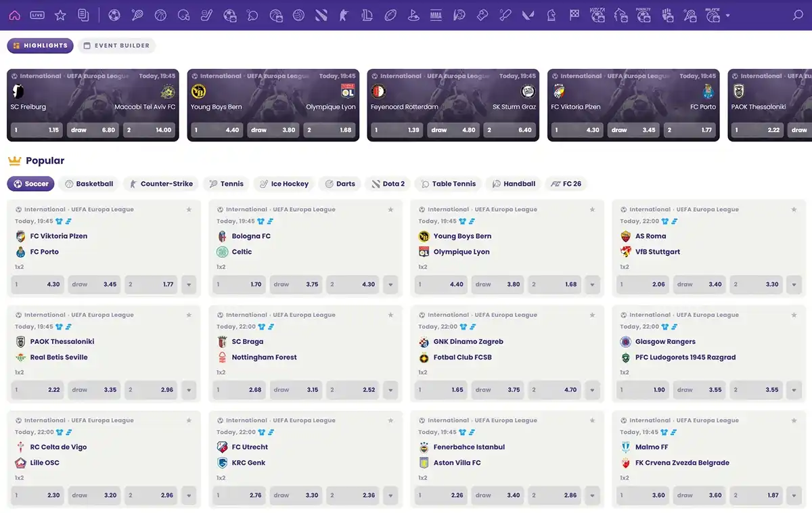
Task: Expand markets arrow on Glasgow Rangers match
Action: (x=794, y=391)
